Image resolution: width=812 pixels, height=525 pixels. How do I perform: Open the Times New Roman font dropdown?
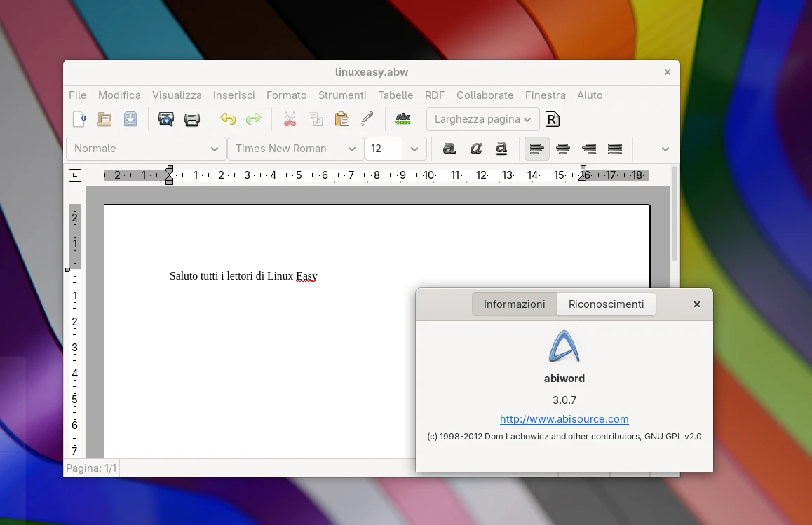(295, 149)
